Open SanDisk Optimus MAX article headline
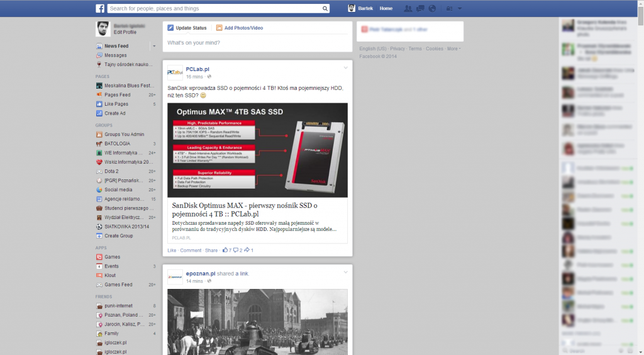The image size is (644, 355). (245, 210)
